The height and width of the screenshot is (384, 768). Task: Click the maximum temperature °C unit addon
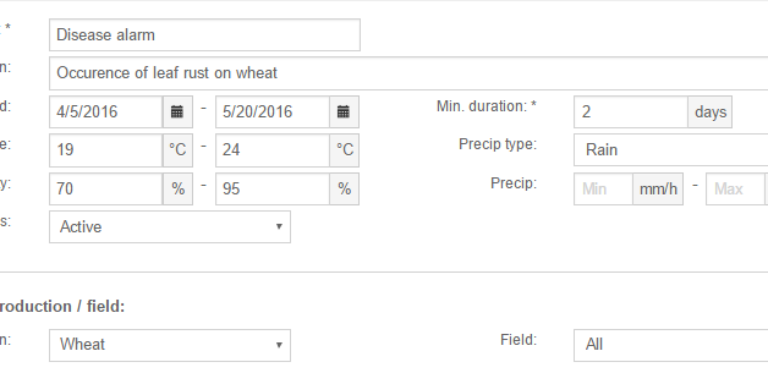pos(344,150)
